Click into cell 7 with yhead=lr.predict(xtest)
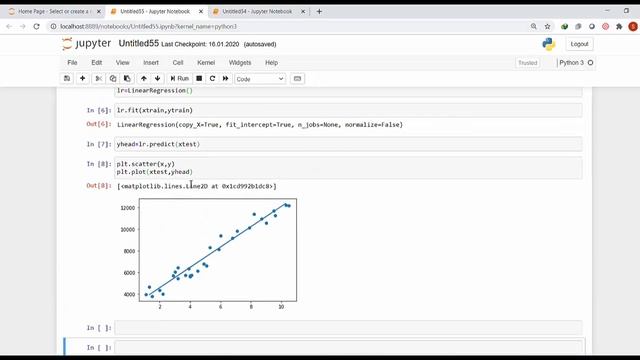The image size is (640, 360). click(x=348, y=144)
